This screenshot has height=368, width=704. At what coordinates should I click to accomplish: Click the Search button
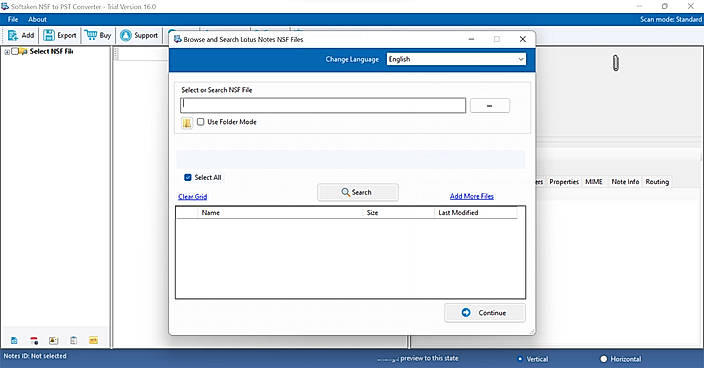pos(357,192)
